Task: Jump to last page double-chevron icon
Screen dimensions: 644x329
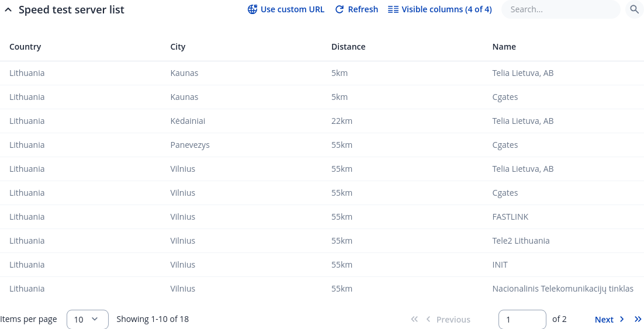Action: [638, 319]
